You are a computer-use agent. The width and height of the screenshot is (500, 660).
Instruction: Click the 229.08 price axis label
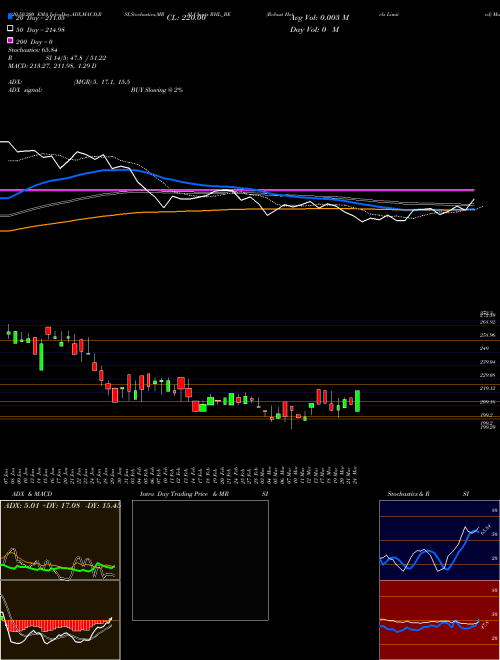coord(487,375)
